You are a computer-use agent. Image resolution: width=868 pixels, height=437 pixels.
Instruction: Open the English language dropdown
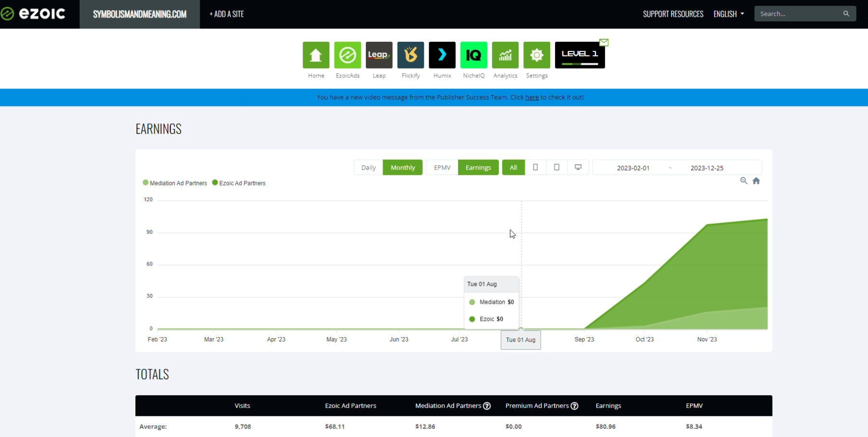729,14
